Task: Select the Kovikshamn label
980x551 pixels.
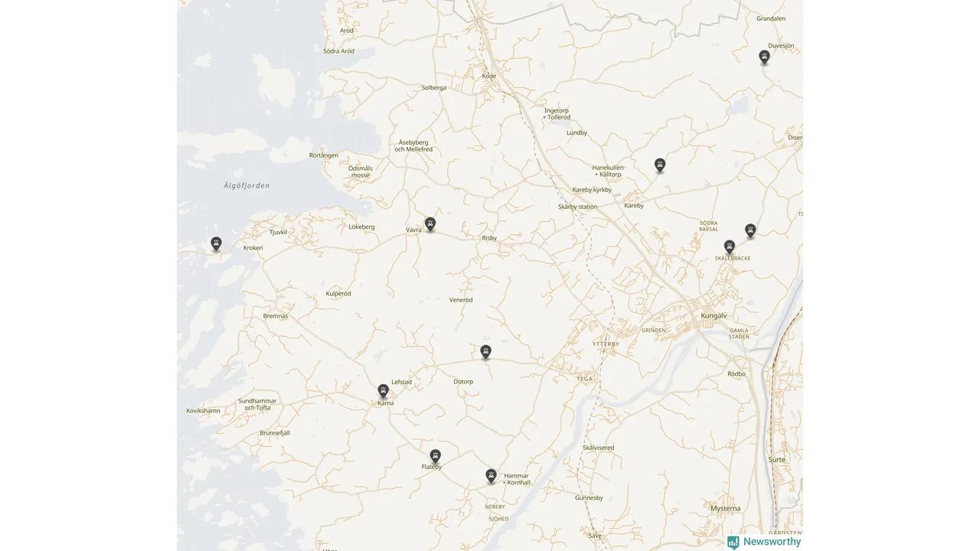Action: [x=203, y=411]
